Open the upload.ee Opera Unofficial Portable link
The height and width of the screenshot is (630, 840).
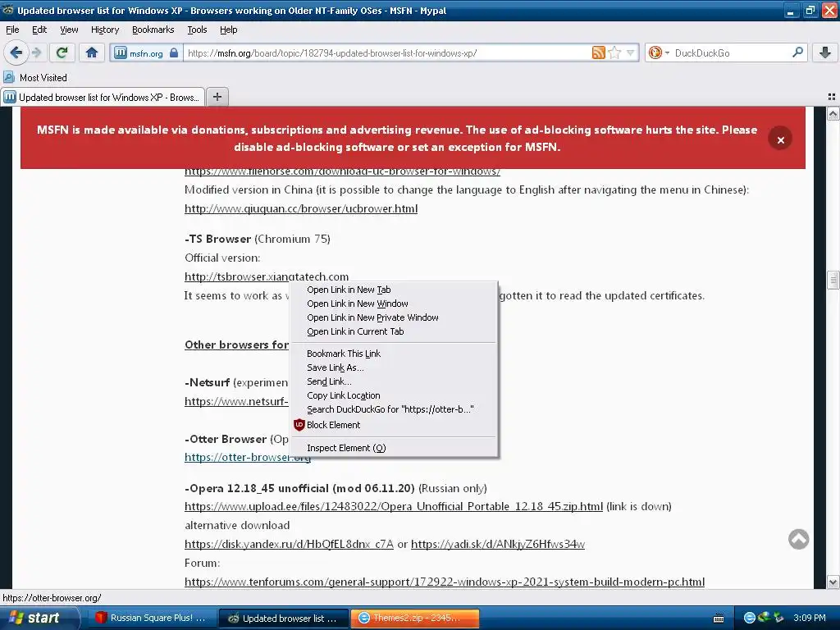394,506
